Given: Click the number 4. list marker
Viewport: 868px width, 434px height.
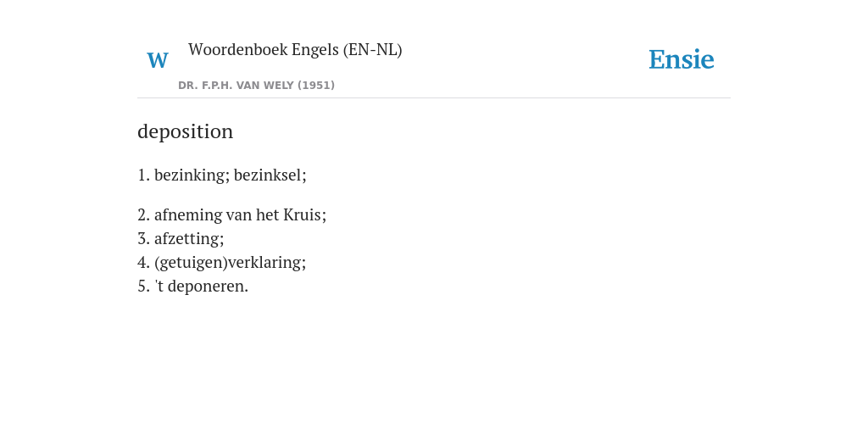Looking at the screenshot, I should (144, 263).
